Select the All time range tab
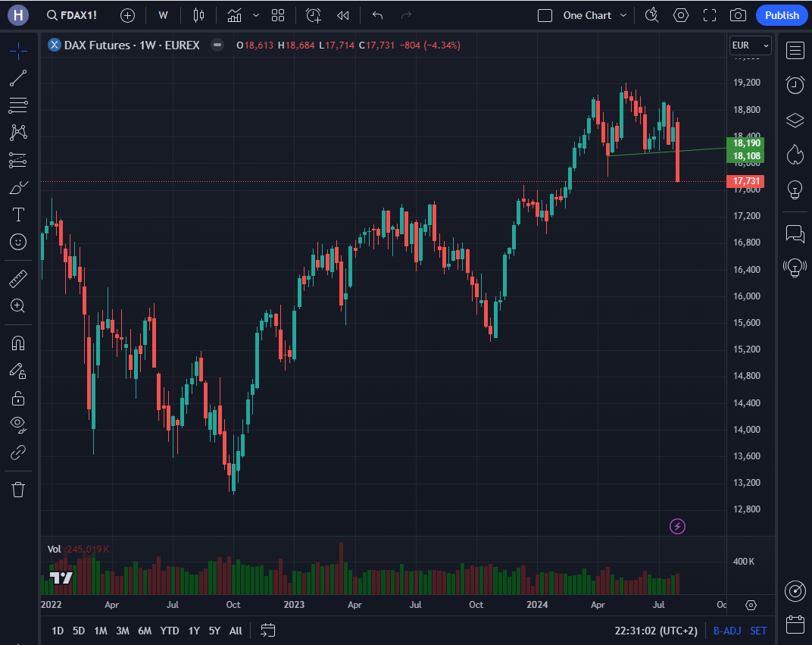Screen dimensions: 812x645 tap(235, 630)
